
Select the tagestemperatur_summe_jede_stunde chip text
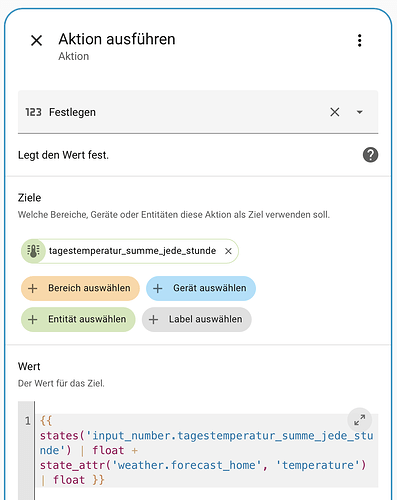pyautogui.click(x=132, y=251)
